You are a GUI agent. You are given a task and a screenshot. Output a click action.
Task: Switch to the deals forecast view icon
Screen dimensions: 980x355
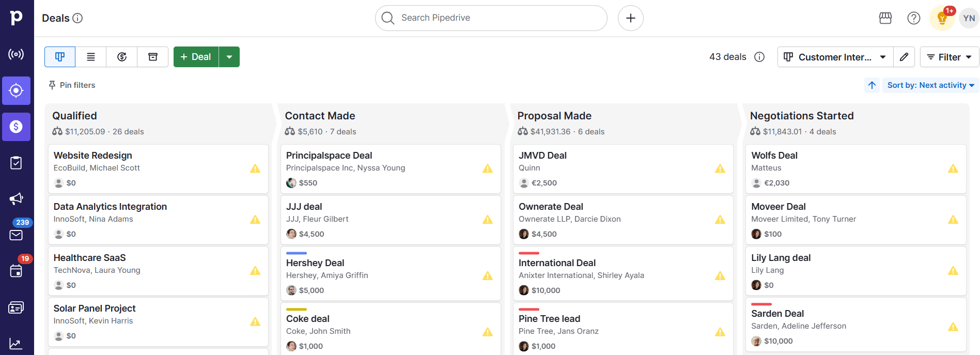click(x=121, y=56)
